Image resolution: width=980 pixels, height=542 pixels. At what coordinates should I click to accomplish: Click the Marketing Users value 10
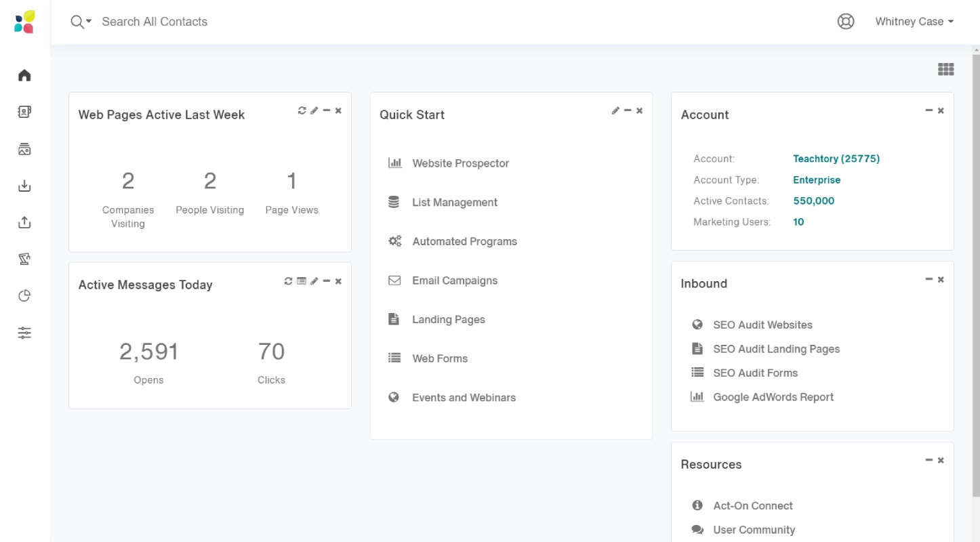click(x=798, y=222)
